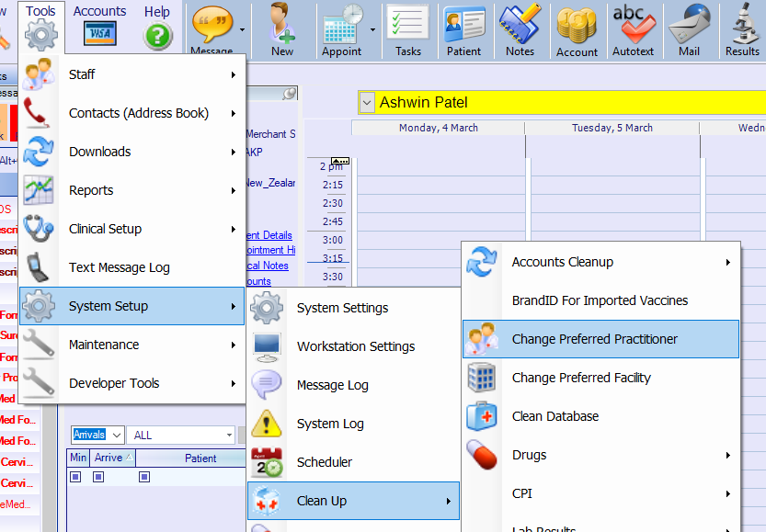Open the New patient toolbar icon

(282, 23)
